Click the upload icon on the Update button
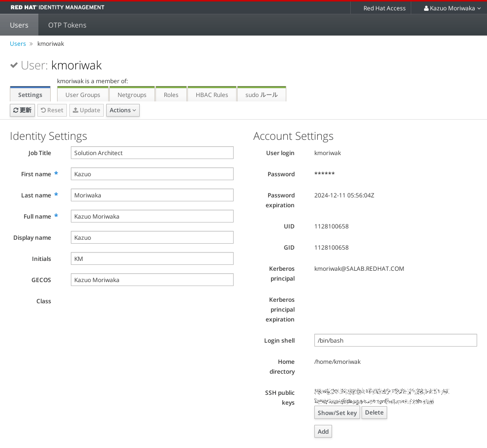The image size is (487, 448). 75,110
